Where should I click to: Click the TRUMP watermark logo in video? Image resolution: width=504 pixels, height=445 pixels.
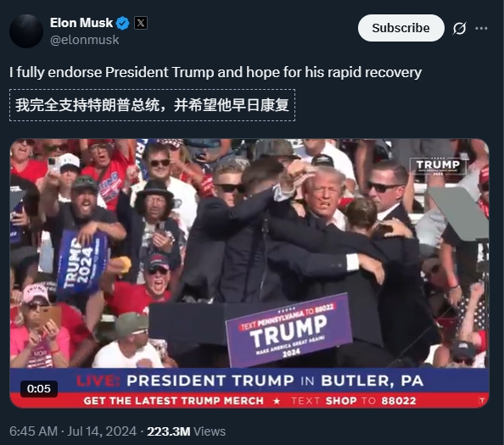click(x=438, y=166)
